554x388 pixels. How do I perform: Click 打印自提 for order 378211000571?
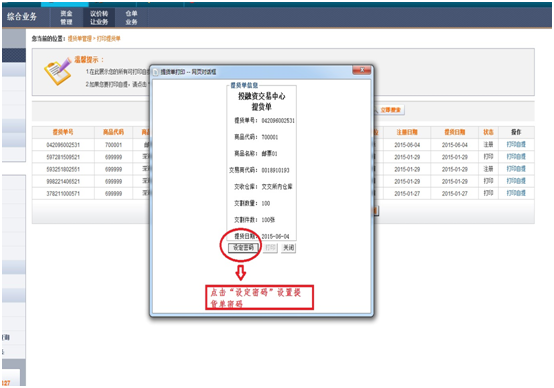click(x=516, y=193)
